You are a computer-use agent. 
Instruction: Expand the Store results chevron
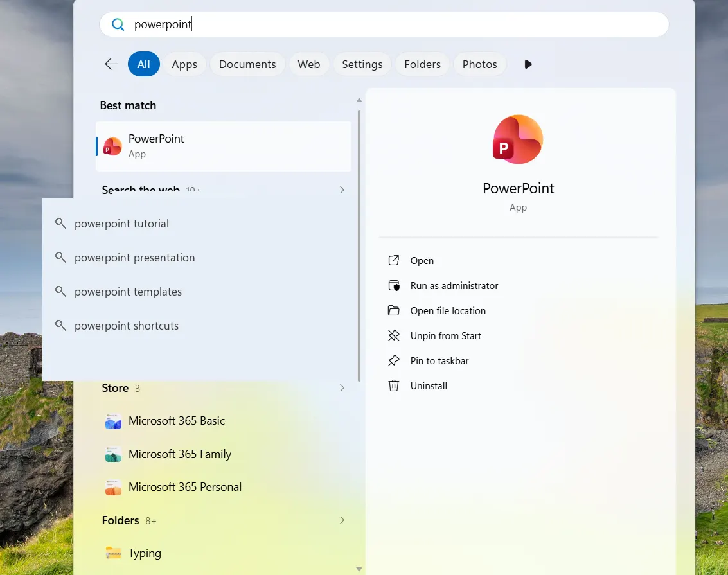pyautogui.click(x=342, y=387)
